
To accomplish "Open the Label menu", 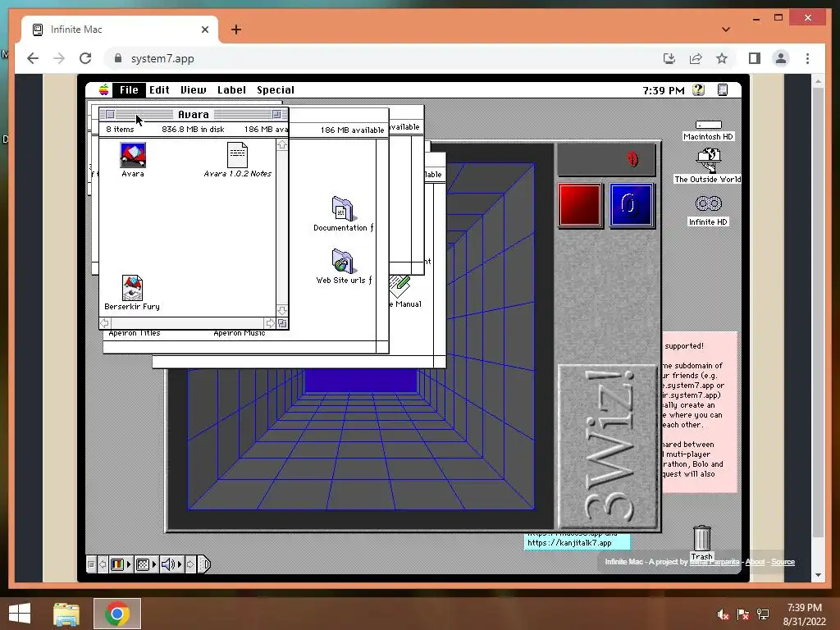I will pyautogui.click(x=231, y=90).
